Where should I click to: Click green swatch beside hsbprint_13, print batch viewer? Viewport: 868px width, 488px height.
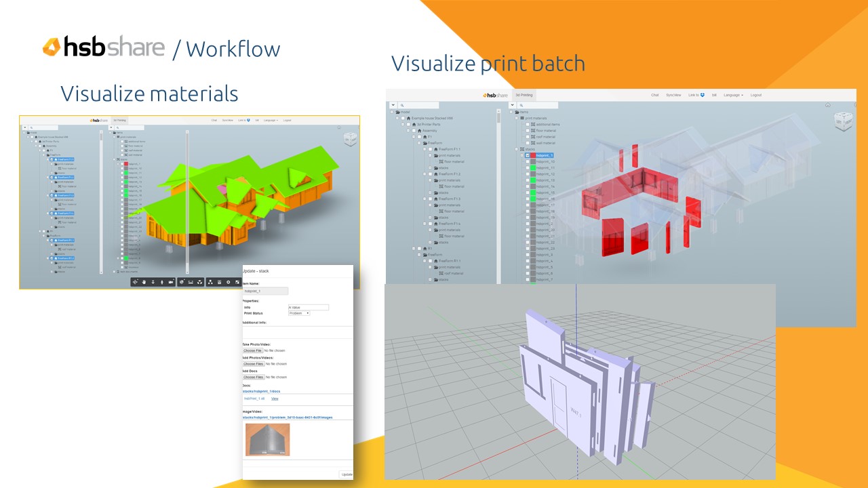pyautogui.click(x=532, y=180)
